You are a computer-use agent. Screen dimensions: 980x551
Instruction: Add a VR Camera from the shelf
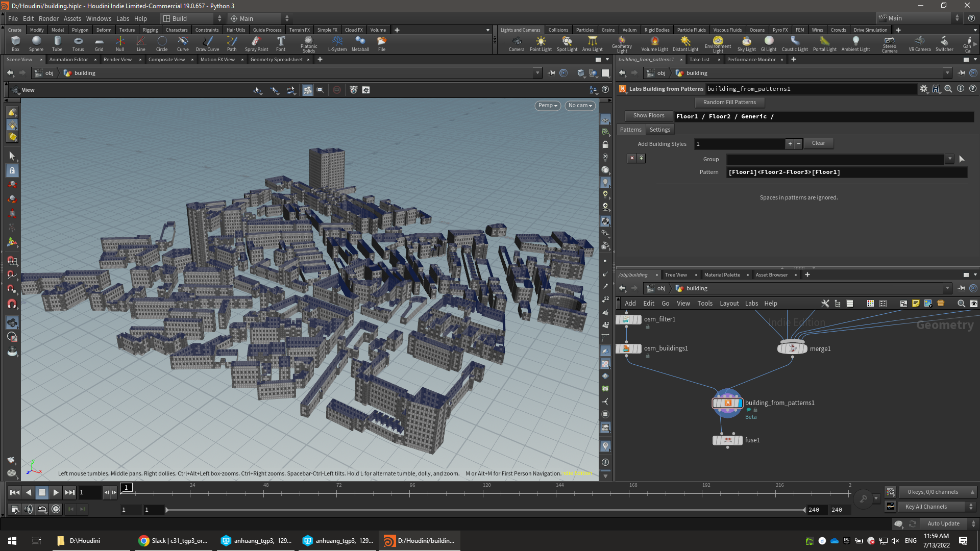(919, 43)
